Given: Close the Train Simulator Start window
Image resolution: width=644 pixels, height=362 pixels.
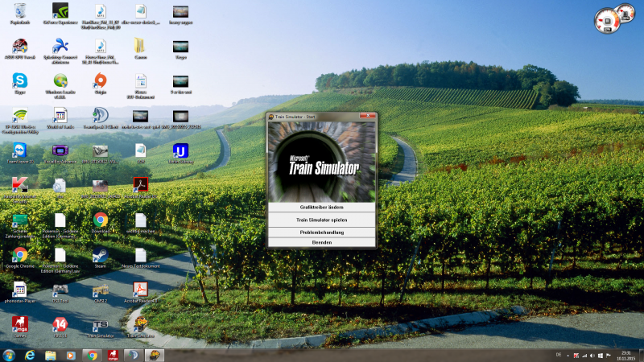Looking at the screenshot, I should [368, 116].
